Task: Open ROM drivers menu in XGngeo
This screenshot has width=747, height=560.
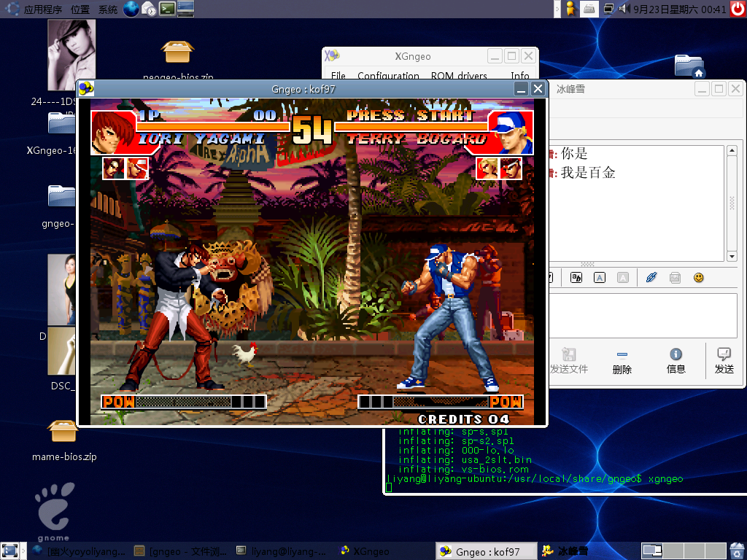Action: pyautogui.click(x=459, y=75)
